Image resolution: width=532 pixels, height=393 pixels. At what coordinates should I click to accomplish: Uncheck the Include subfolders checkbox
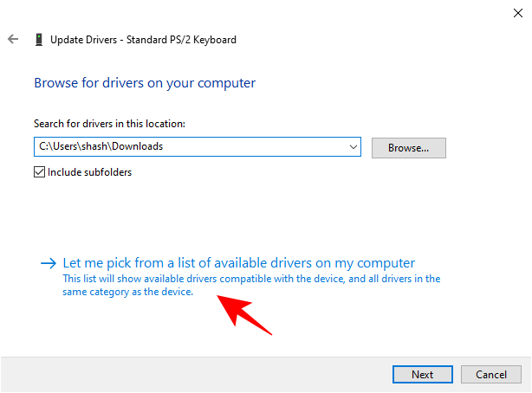[x=39, y=172]
